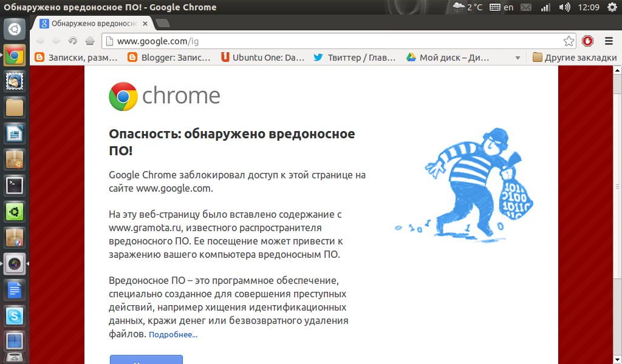Open the 'Записки, разм…' bookmark
The image size is (622, 364).
coord(76,58)
